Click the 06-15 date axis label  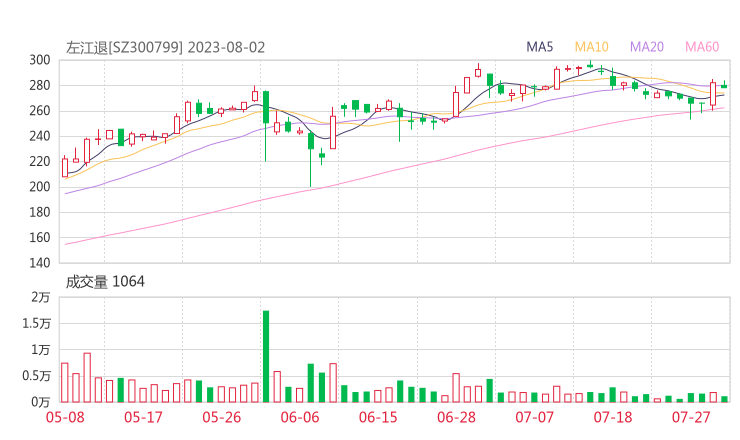(x=378, y=417)
